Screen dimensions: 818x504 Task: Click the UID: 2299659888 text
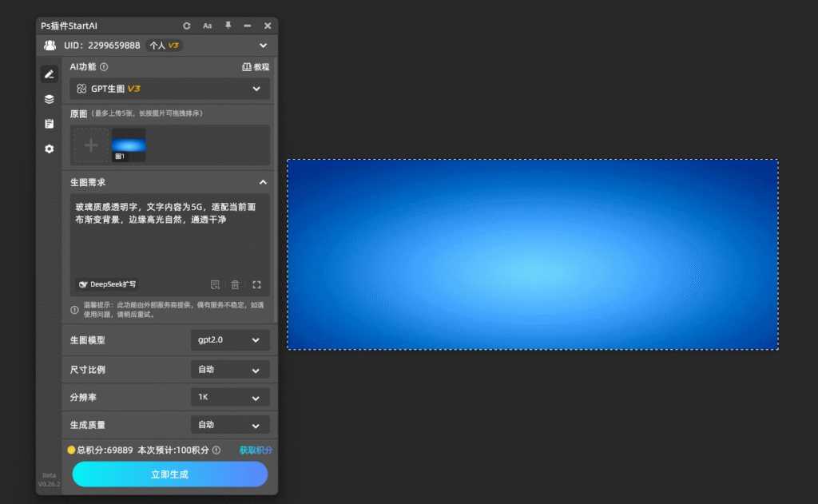pyautogui.click(x=102, y=46)
